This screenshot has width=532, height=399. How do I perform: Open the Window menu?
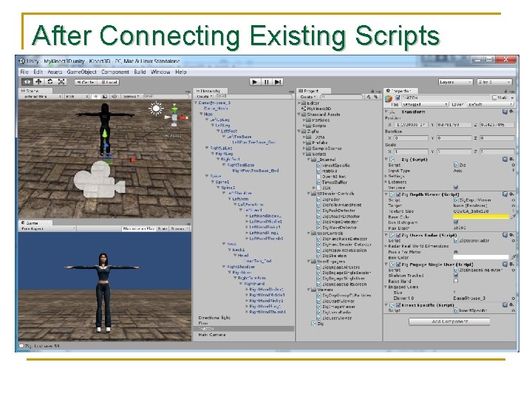[x=160, y=72]
